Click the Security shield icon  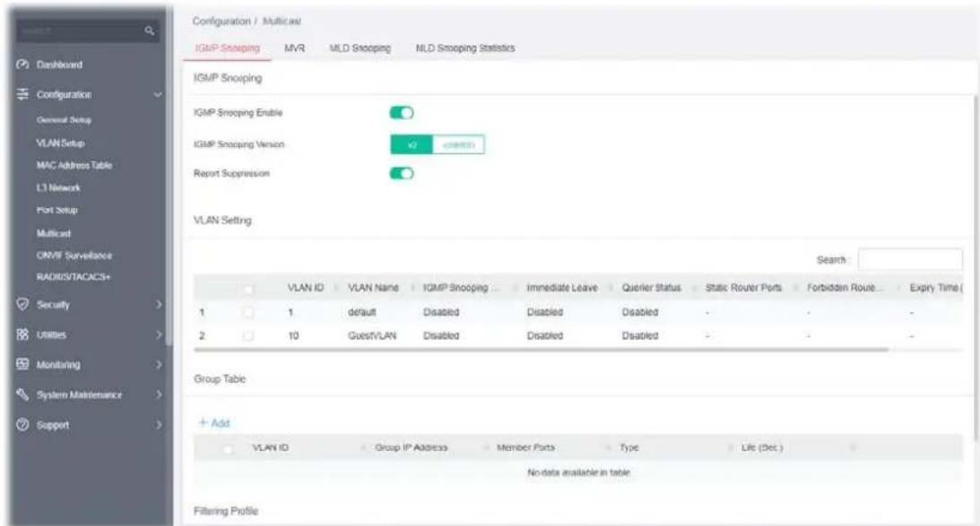point(22,305)
